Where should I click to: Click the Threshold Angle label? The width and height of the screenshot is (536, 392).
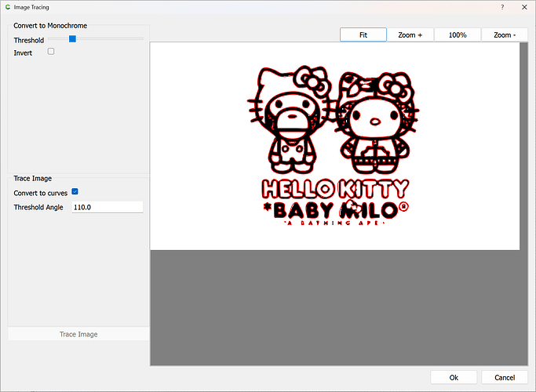coord(38,207)
